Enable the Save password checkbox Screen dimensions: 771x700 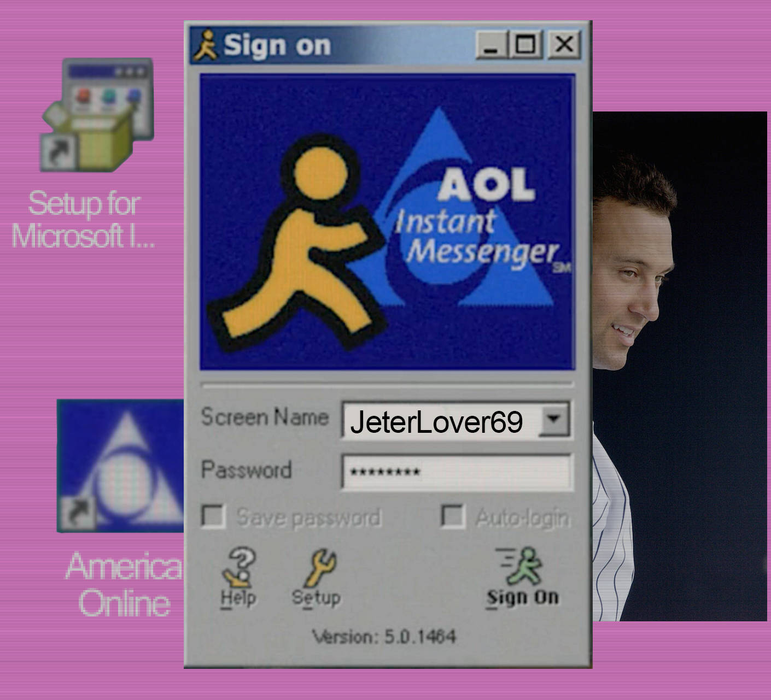point(213,516)
